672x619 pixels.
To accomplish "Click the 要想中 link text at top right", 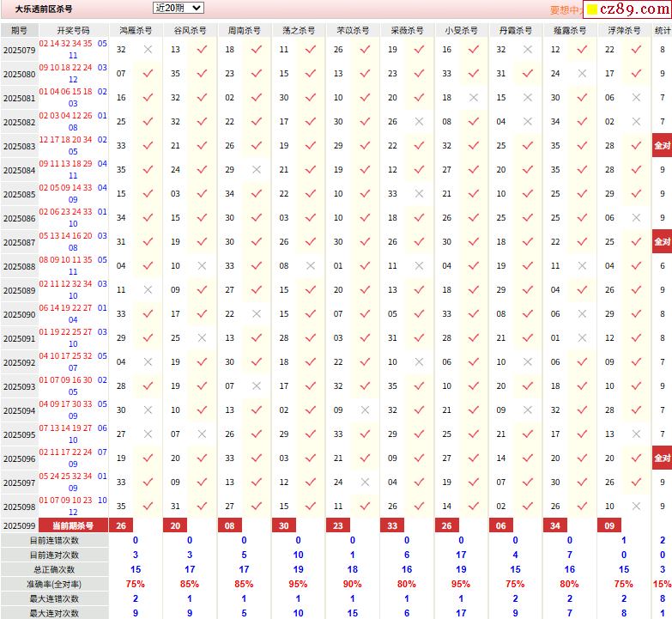I will click(566, 9).
